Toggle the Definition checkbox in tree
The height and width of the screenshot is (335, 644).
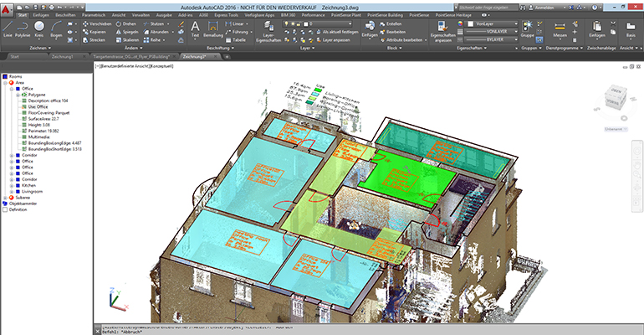[x=4, y=209]
